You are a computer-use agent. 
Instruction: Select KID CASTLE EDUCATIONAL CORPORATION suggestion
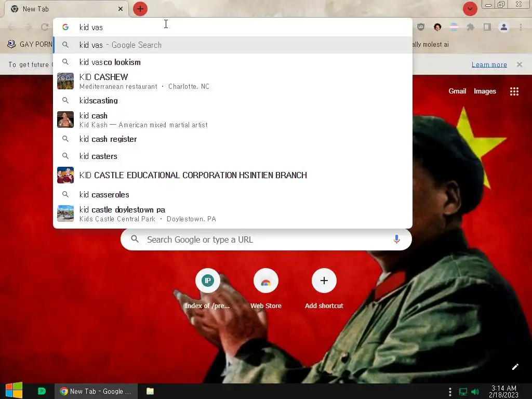point(233,175)
